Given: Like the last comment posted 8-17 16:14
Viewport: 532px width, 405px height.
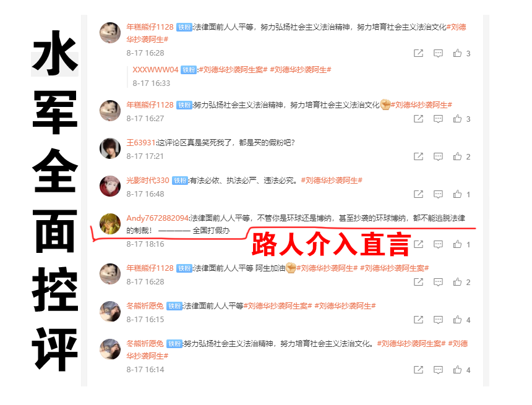Looking at the screenshot, I should coord(457,370).
